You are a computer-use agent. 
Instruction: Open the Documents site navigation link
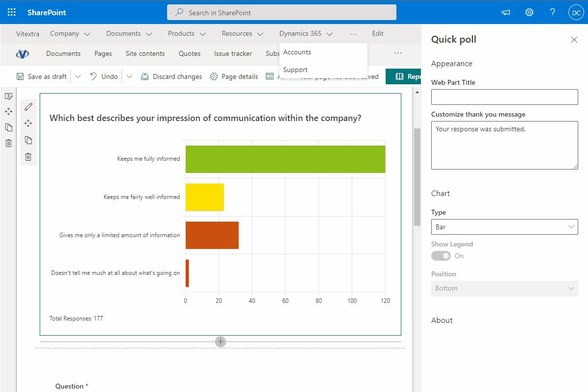tap(63, 53)
